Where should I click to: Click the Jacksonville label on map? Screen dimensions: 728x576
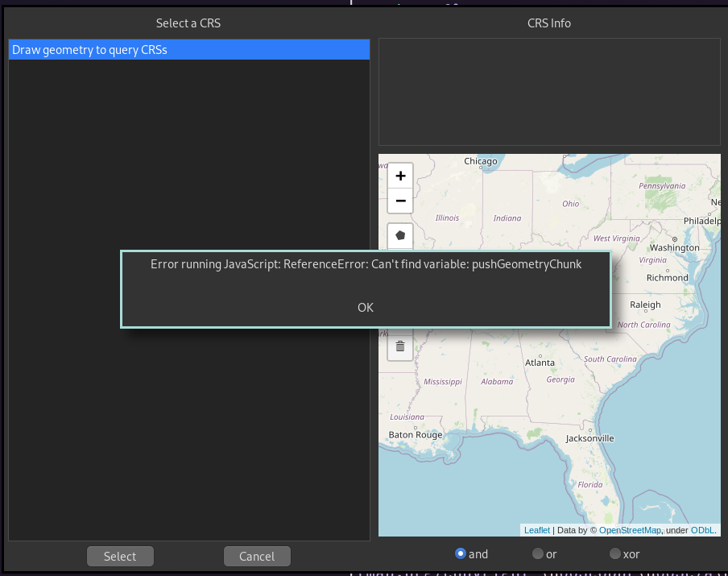pyautogui.click(x=589, y=438)
